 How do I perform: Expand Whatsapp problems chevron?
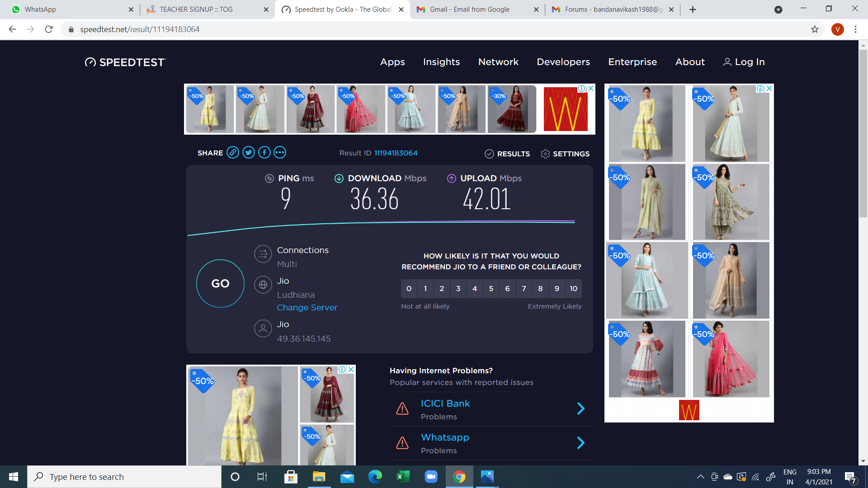[x=581, y=443]
